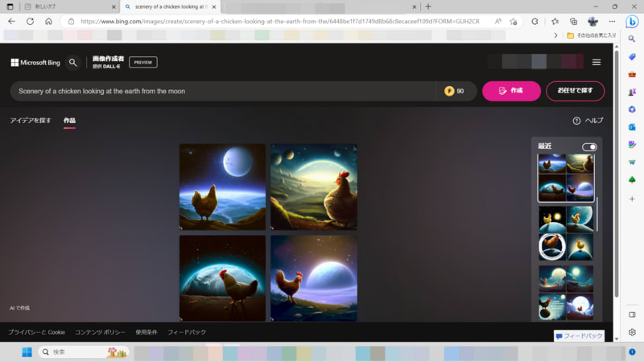Switch to アイデアを探す tab
Screen dimensions: 644x362
(x=30, y=121)
